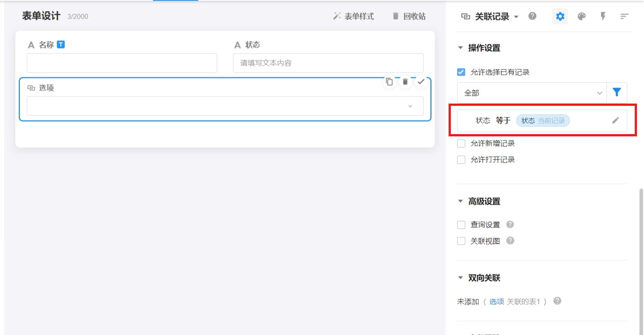Click help icon next to 关联记录 title
Image resolution: width=644 pixels, height=335 pixels.
click(532, 16)
